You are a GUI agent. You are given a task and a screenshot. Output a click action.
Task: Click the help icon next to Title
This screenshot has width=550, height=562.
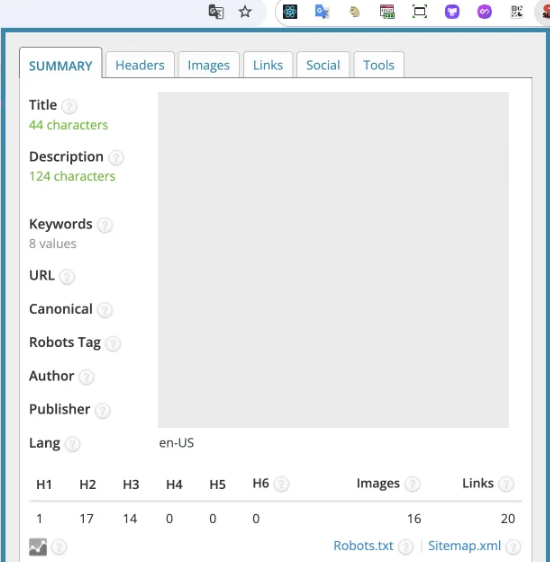pos(69,106)
